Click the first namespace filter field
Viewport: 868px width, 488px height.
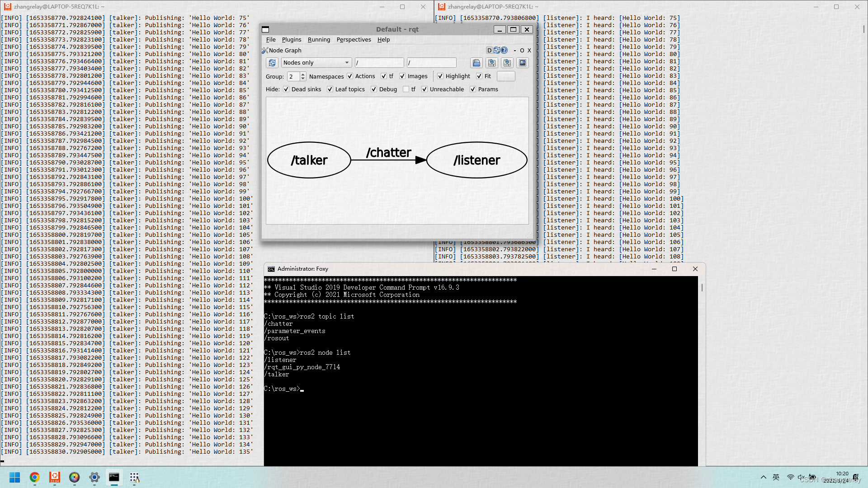[x=379, y=63]
